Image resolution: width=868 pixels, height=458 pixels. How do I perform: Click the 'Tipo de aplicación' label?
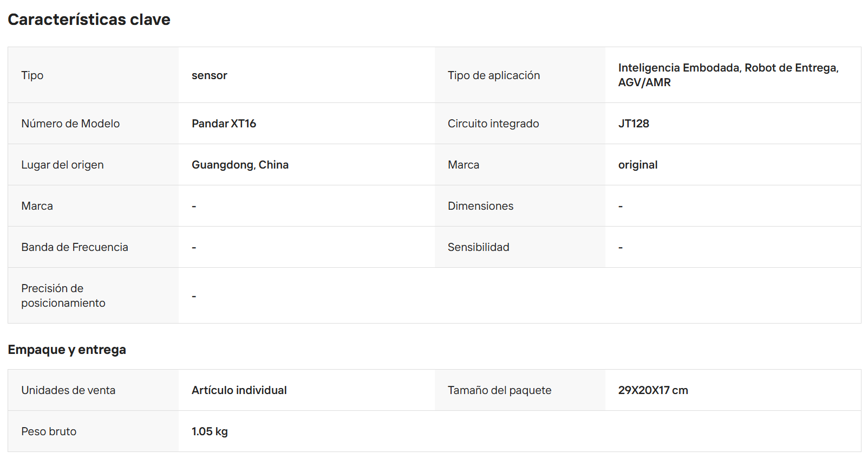(x=494, y=75)
